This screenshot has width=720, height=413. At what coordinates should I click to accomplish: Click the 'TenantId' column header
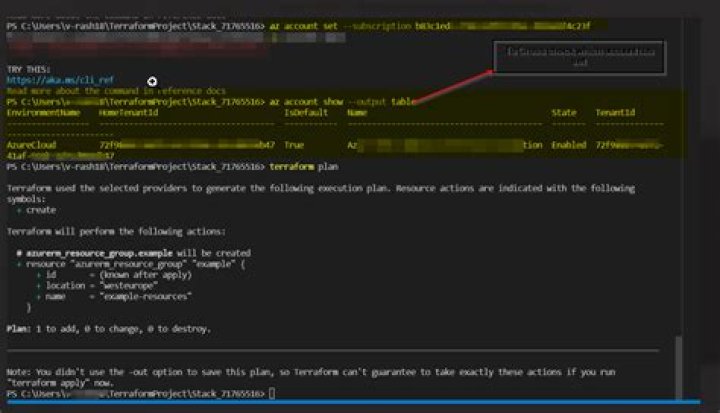pyautogui.click(x=615, y=113)
